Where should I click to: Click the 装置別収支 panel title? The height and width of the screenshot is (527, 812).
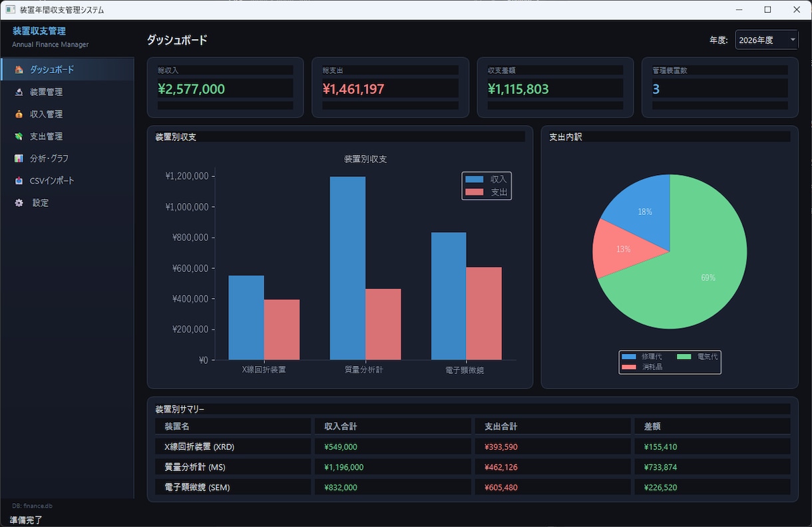(x=176, y=137)
